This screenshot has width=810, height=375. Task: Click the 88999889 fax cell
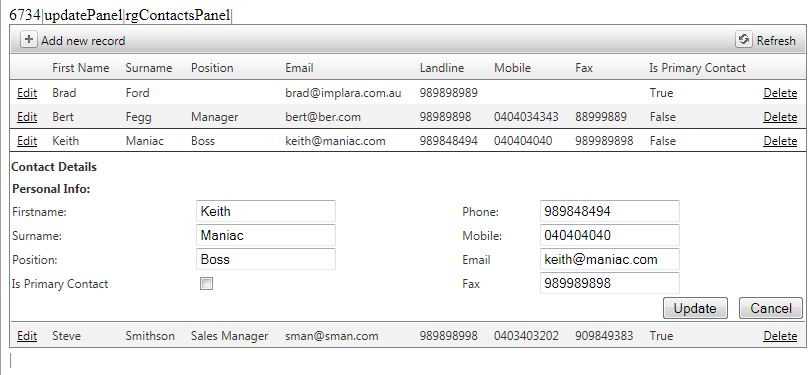point(601,117)
